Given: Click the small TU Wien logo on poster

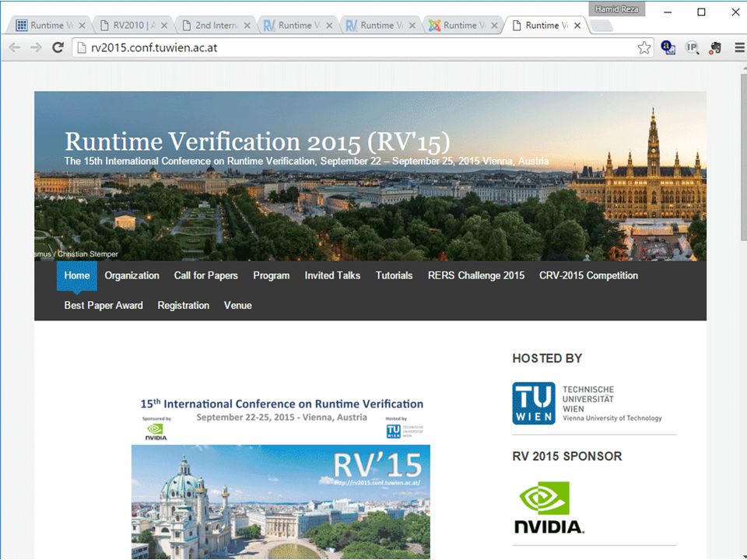Looking at the screenshot, I should [x=405, y=431].
